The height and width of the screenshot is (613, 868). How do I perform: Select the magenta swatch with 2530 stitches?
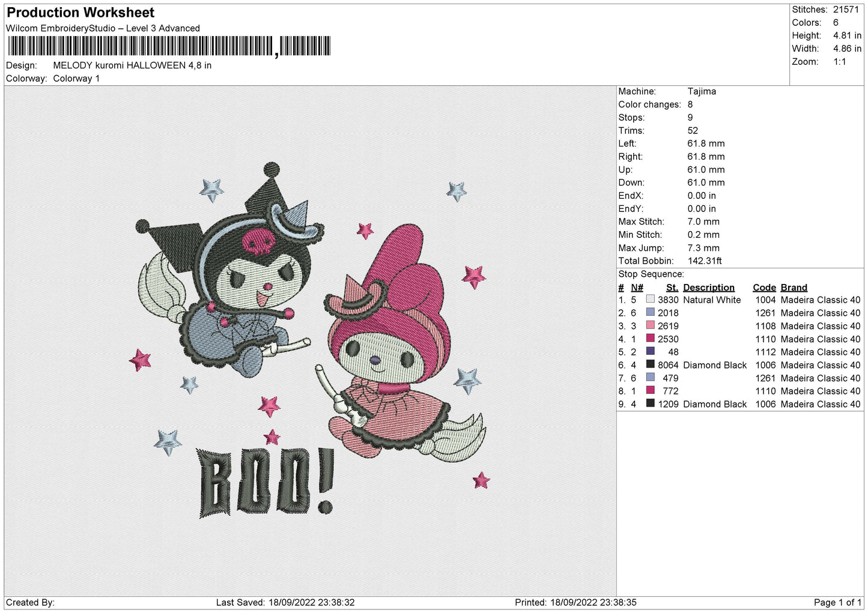[650, 339]
